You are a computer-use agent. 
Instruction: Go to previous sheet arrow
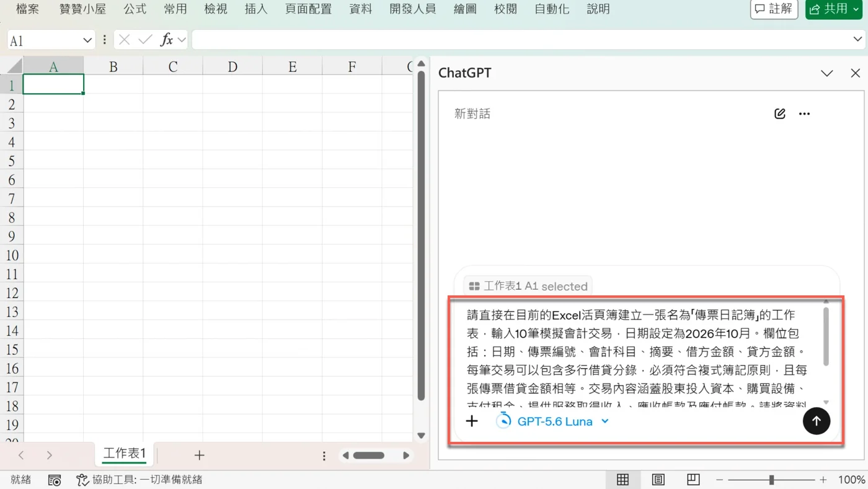[x=21, y=455]
